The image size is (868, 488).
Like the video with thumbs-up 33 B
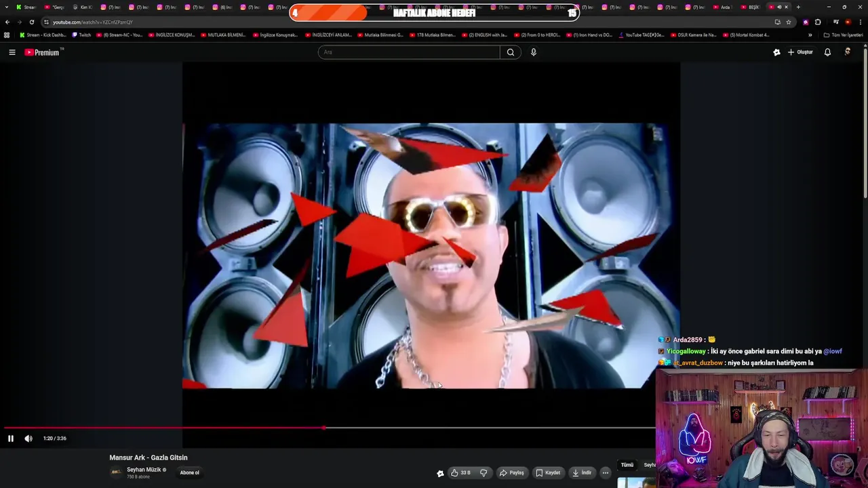click(x=461, y=473)
